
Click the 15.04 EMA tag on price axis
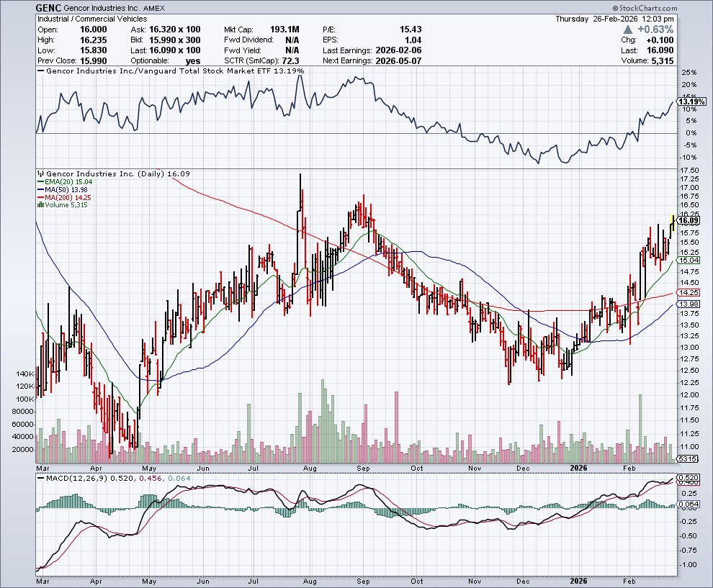pos(689,261)
